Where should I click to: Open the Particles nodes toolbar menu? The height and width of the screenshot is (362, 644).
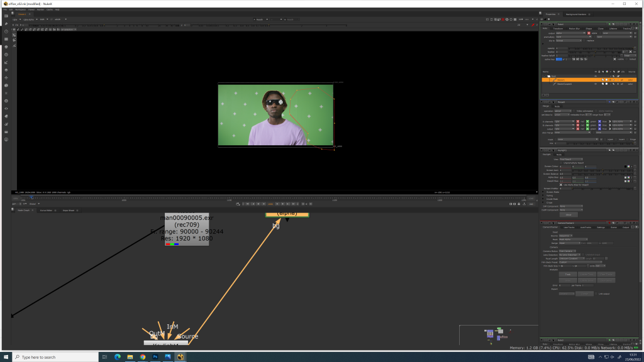click(x=6, y=93)
